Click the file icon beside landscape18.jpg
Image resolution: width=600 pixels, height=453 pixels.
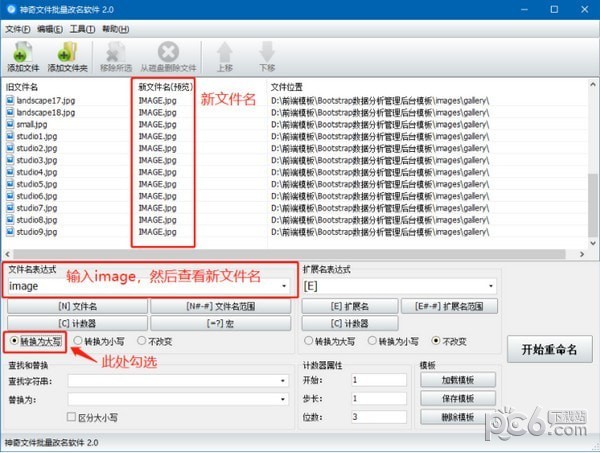[10, 112]
